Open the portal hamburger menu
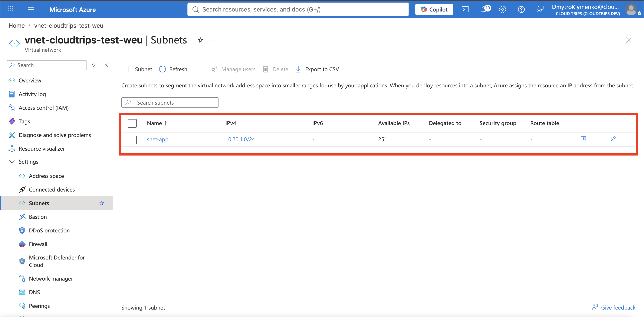The height and width of the screenshot is (317, 644). point(30,9)
